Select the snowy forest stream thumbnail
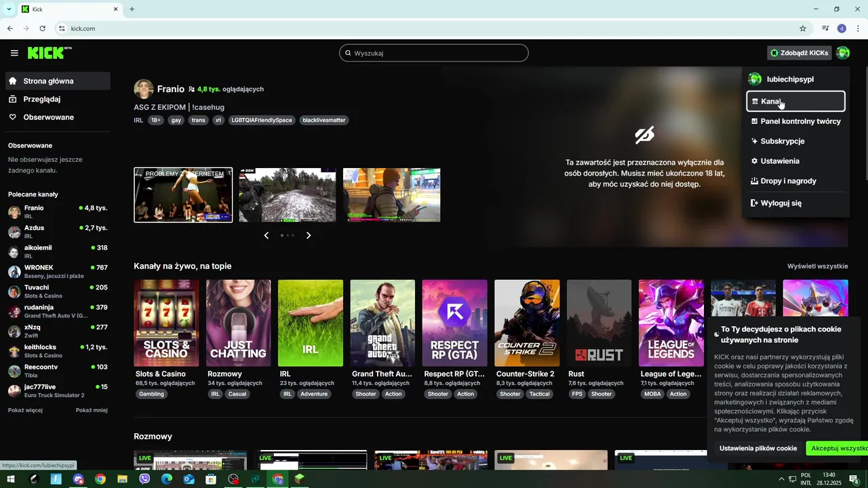 coord(288,195)
